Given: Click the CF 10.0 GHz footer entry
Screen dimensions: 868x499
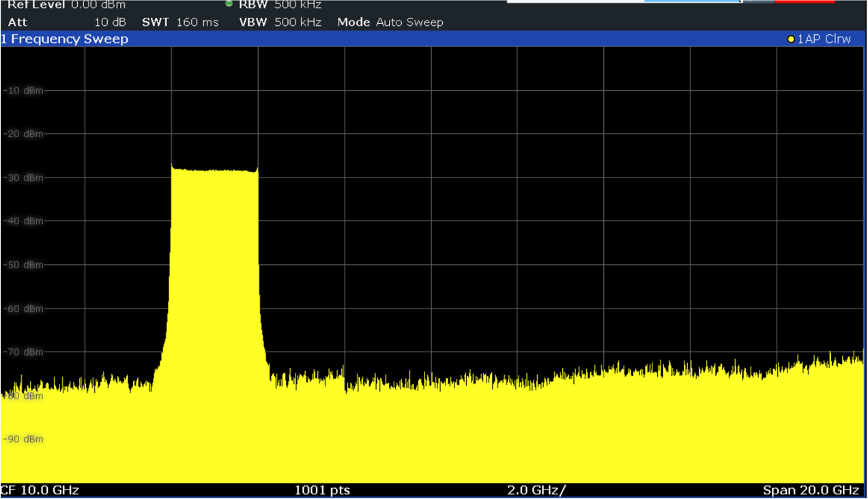Looking at the screenshot, I should (x=41, y=489).
